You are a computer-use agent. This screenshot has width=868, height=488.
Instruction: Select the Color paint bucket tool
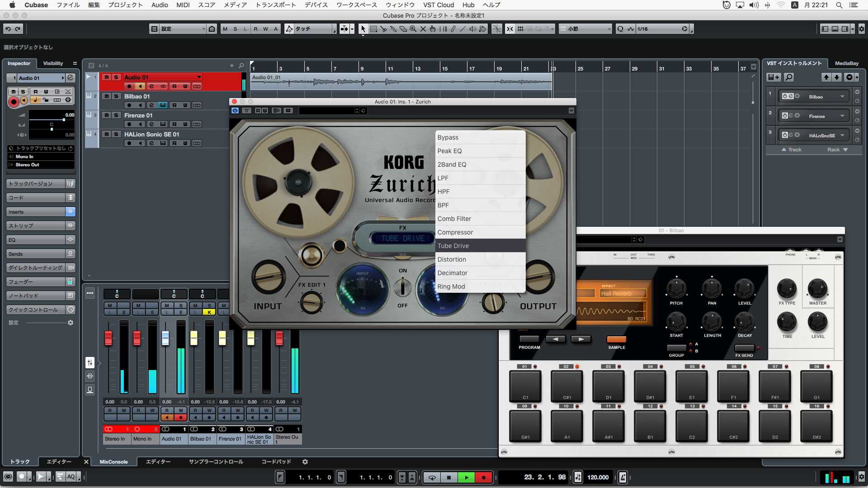pyautogui.click(x=483, y=29)
